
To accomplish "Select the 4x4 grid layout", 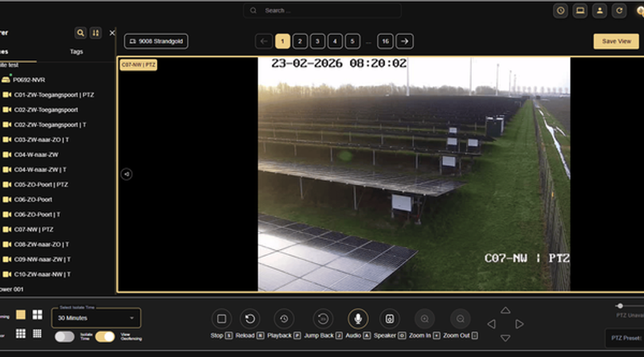I will pos(37,334).
